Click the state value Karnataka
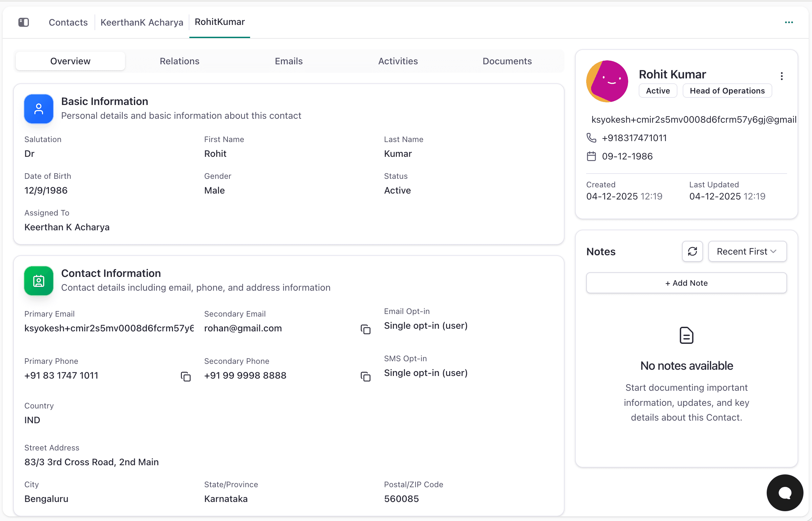This screenshot has height=521, width=812. click(226, 499)
